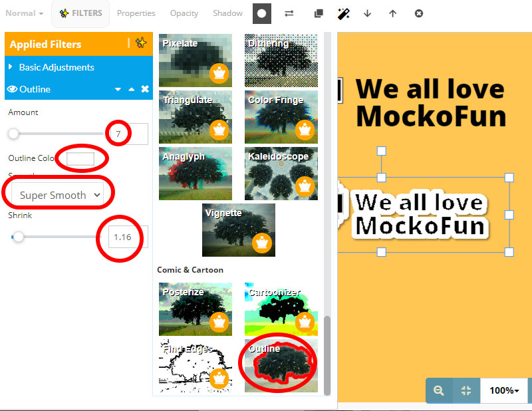
Task: Click the top-right resize handle of selection
Action: click(509, 178)
